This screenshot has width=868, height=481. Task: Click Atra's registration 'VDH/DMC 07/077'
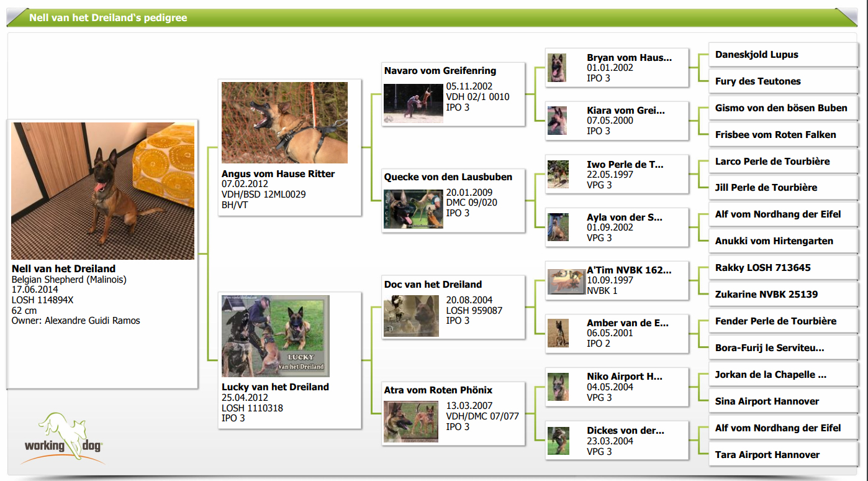(482, 416)
